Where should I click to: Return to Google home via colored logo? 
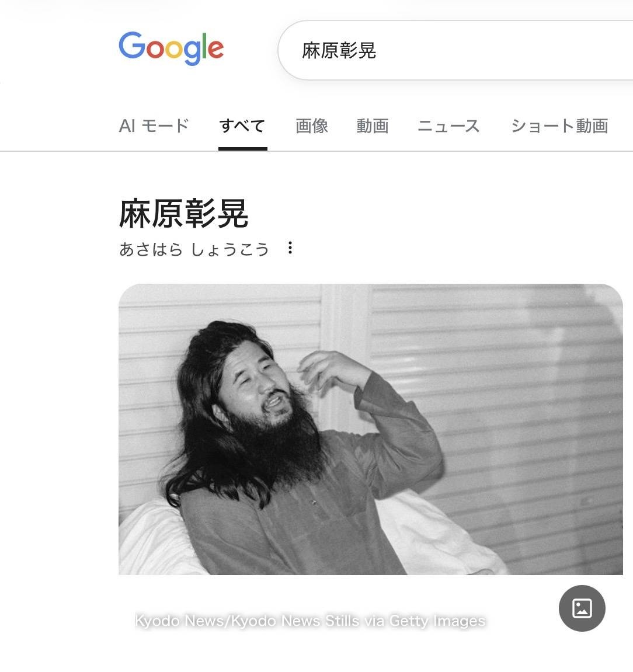pyautogui.click(x=171, y=48)
